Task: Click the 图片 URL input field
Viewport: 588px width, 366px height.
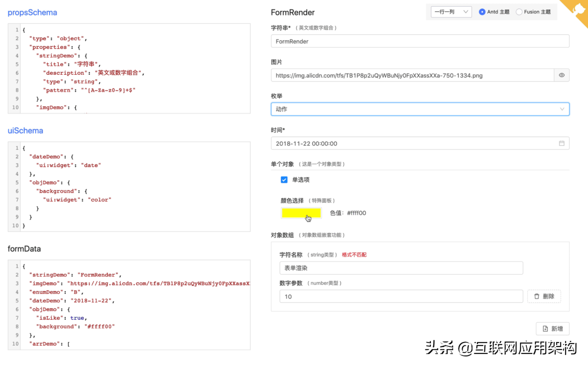Action: pos(413,75)
